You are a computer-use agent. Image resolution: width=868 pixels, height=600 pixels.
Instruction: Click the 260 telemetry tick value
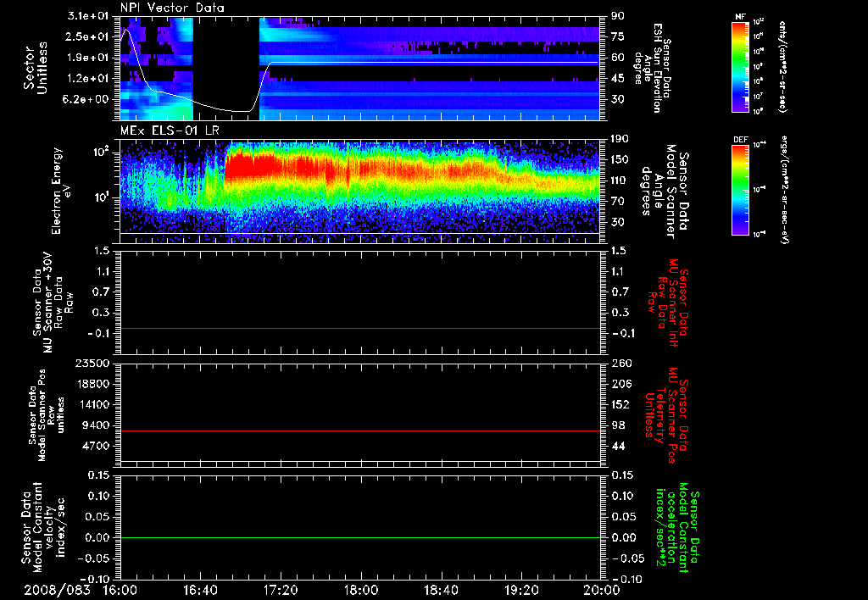[x=620, y=363]
